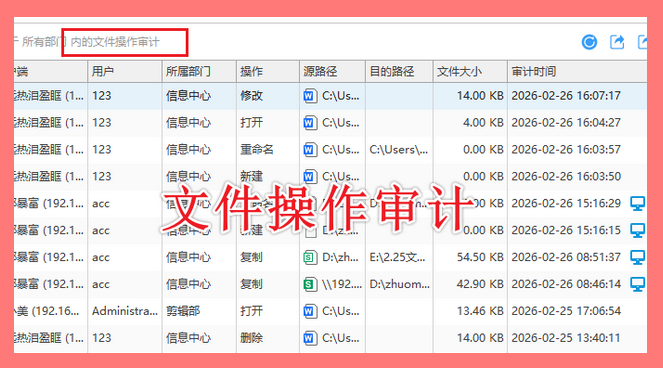
Task: Select 打开 in the 16:04:27 row
Action: pyautogui.click(x=252, y=123)
